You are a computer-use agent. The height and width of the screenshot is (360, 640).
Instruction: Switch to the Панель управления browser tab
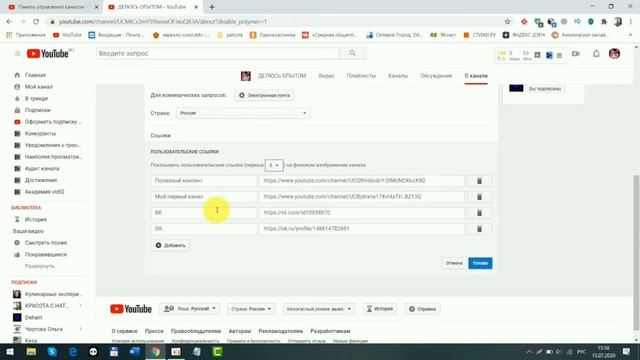tap(52, 7)
